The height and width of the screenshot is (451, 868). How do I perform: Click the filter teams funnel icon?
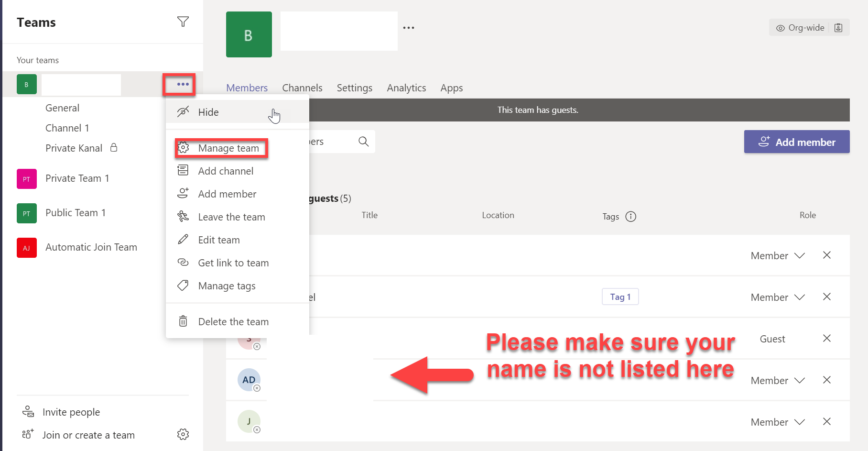pos(183,22)
